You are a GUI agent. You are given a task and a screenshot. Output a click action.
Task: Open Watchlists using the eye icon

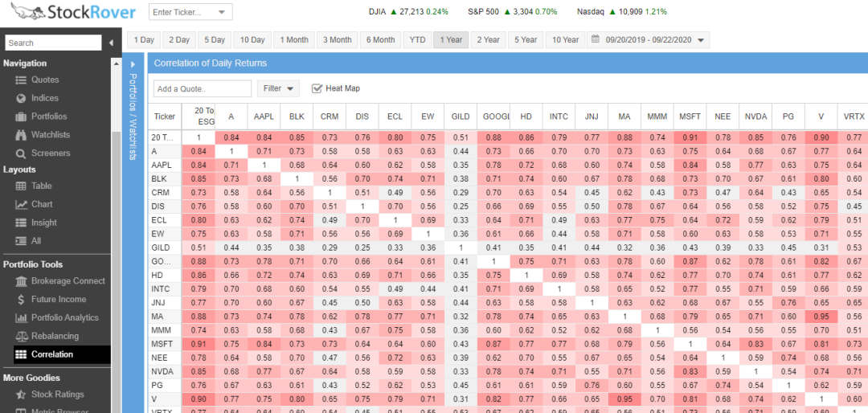(x=22, y=135)
